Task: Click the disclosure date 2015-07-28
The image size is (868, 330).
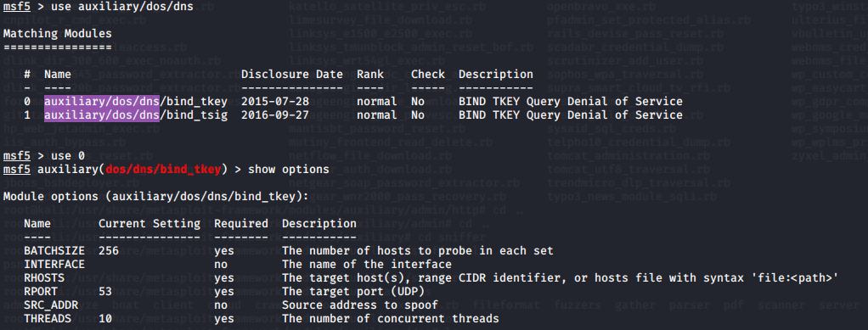Action: pyautogui.click(x=275, y=101)
